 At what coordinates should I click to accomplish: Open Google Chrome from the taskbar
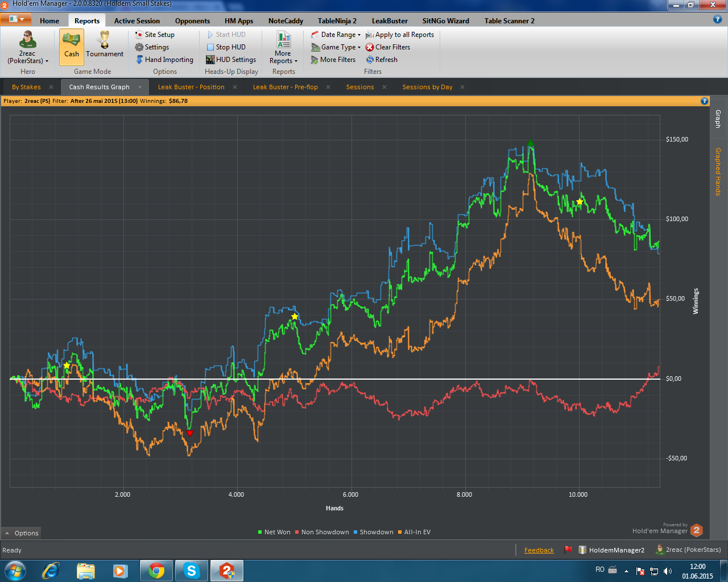tap(156, 571)
